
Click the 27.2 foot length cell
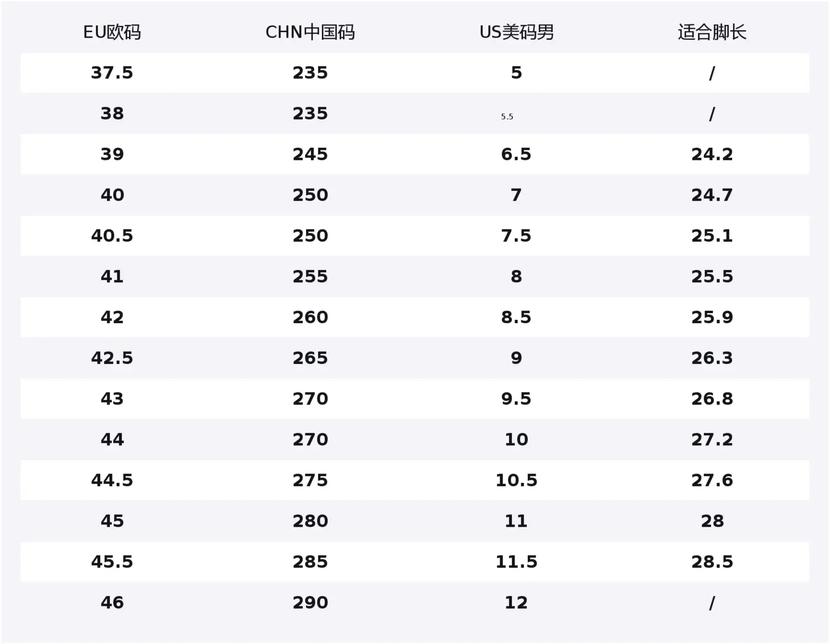(x=712, y=440)
